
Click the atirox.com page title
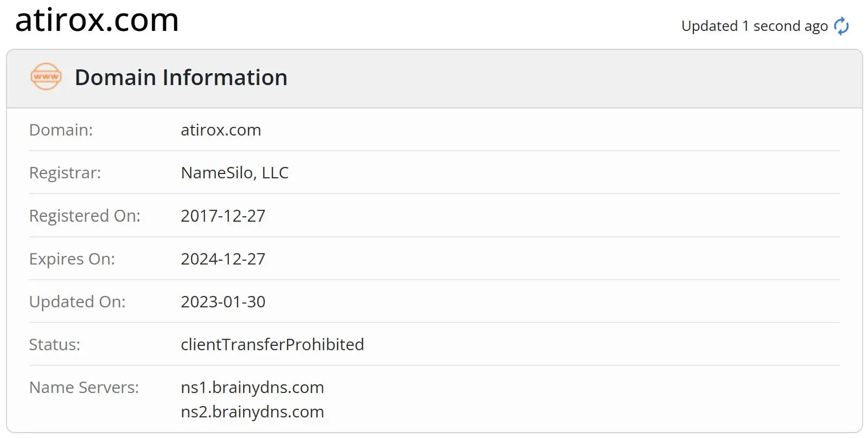tap(97, 21)
